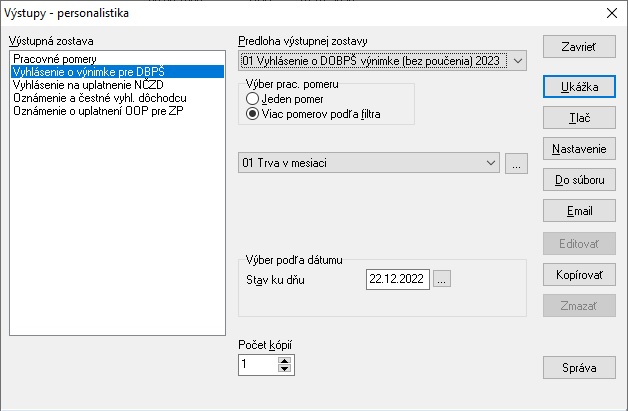Decrease Počet kópií with down arrow
Screen dimensions: 628x411
click(x=284, y=369)
